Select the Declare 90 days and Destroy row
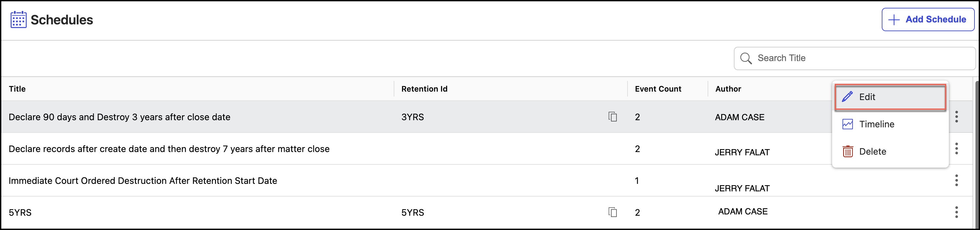980x230 pixels. click(x=119, y=117)
